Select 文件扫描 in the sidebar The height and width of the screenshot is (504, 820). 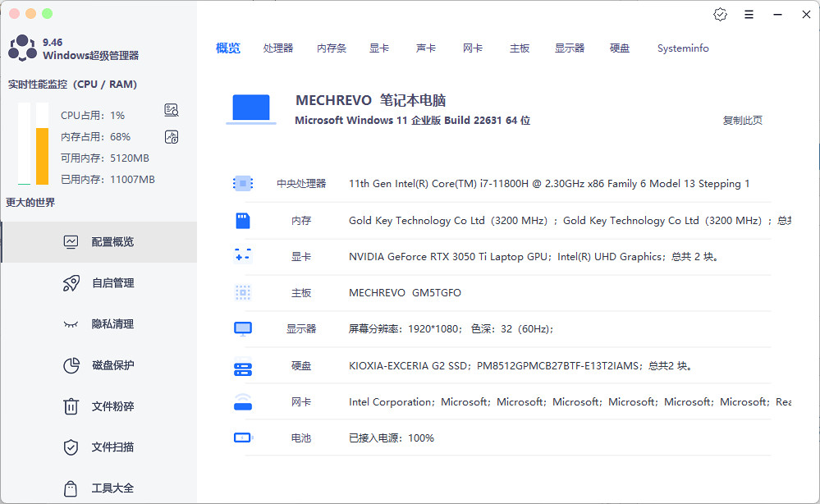click(98, 447)
